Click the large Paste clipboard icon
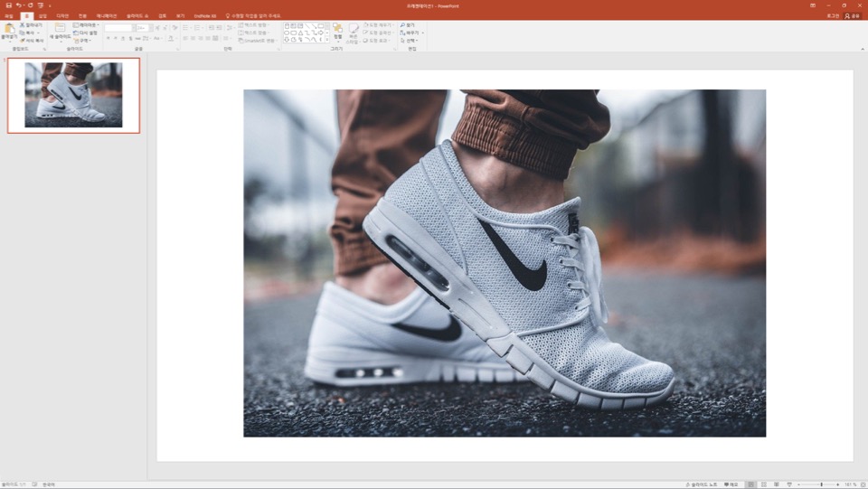The image size is (868, 489). click(9, 28)
